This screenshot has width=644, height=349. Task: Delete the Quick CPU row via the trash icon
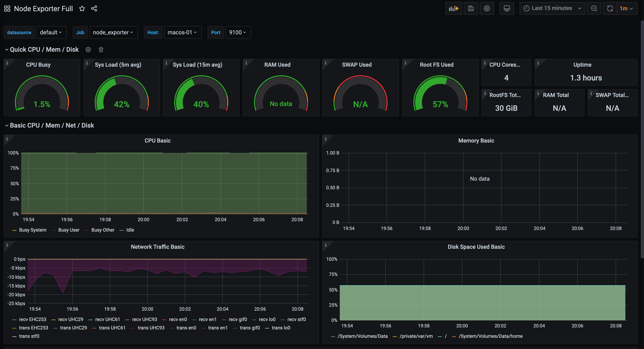tap(101, 50)
